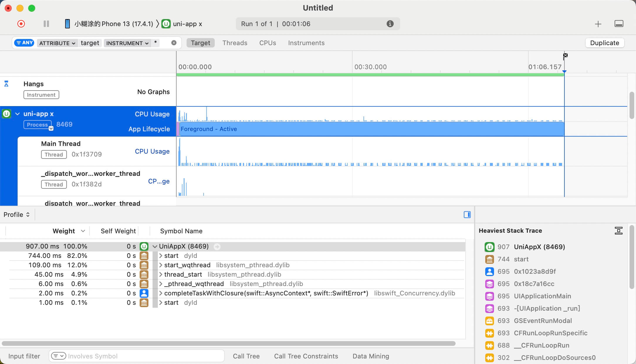The height and width of the screenshot is (364, 636).
Task: Click the user icon beside completeTaskWithClosure
Action: [144, 293]
